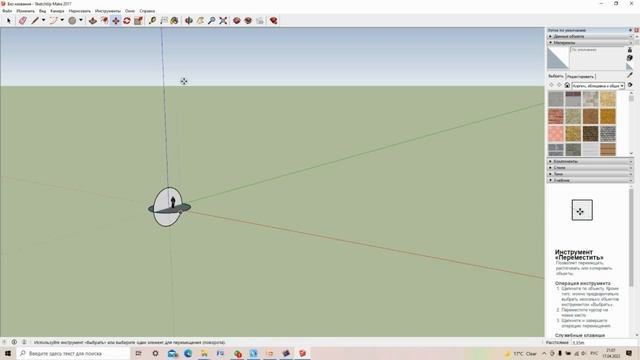Collapse the Материалы panel
Image resolution: width=640 pixels, height=360 pixels.
click(590, 42)
